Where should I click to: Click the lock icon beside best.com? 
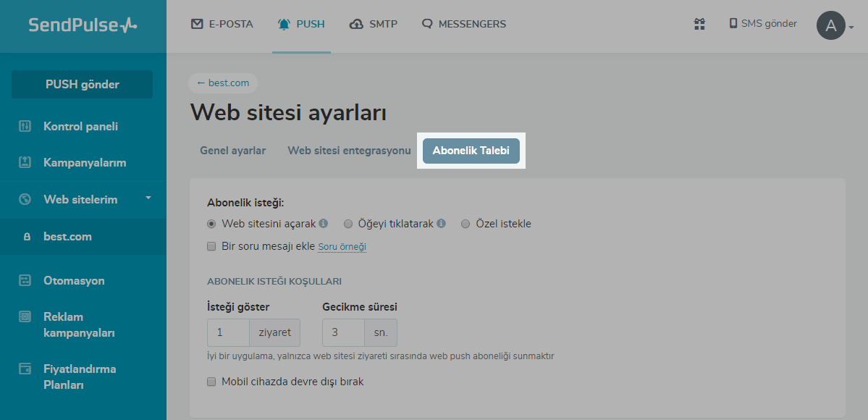[x=27, y=237]
